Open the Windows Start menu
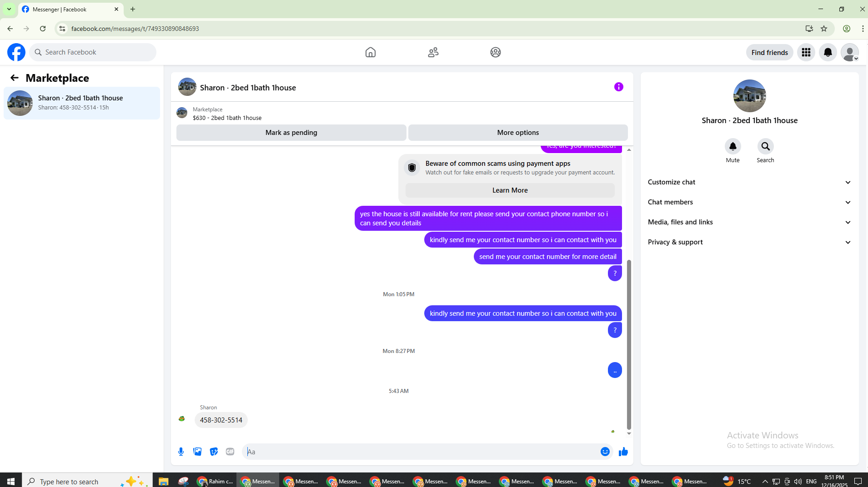This screenshot has width=868, height=487. point(11,481)
